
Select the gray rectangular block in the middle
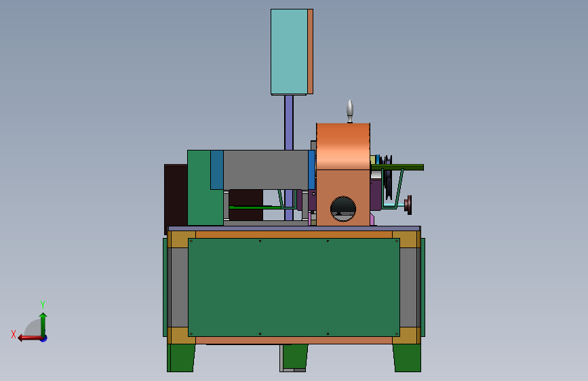[266, 169]
